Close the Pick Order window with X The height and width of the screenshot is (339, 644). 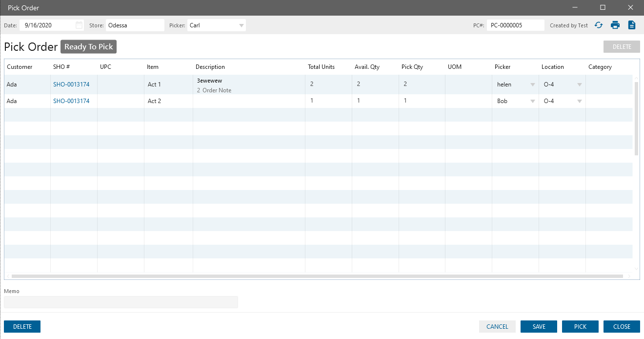pyautogui.click(x=630, y=7)
